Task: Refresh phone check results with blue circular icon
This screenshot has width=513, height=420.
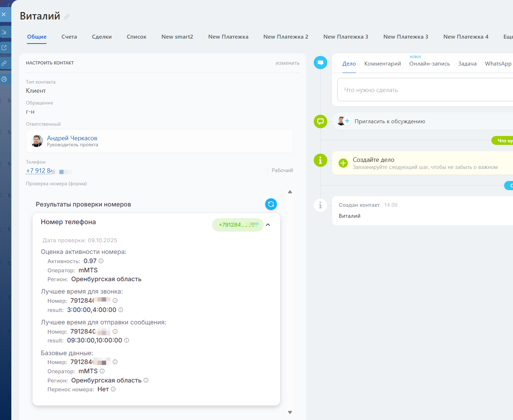Action: 271,204
